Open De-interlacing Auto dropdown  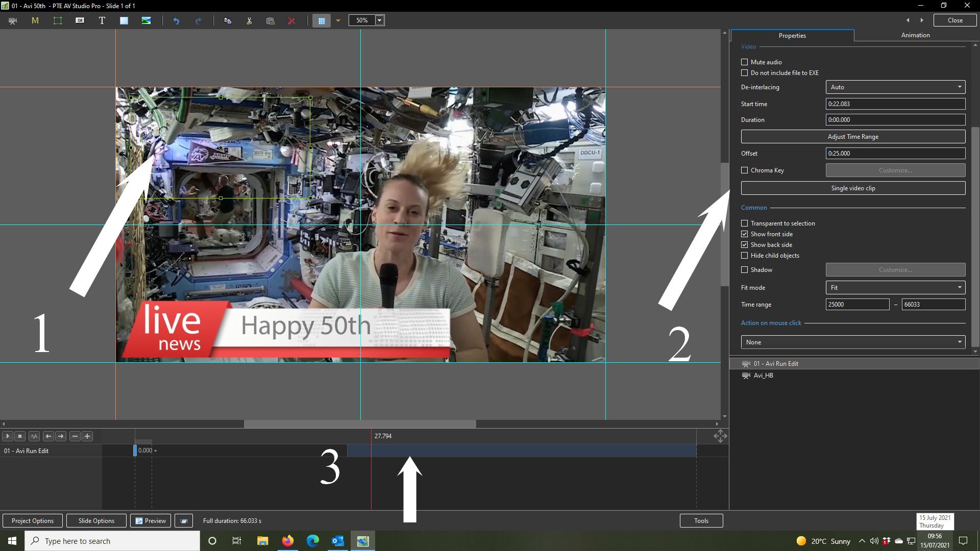(x=895, y=87)
